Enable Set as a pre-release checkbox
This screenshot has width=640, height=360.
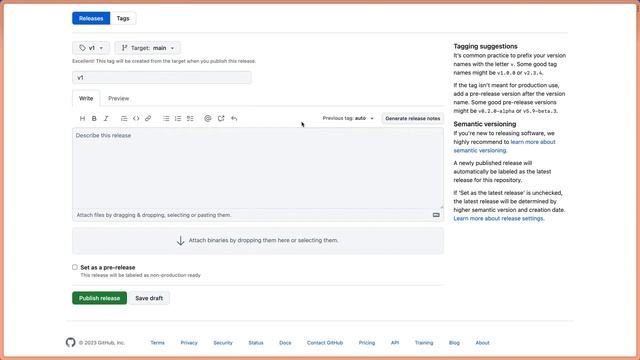click(x=75, y=267)
